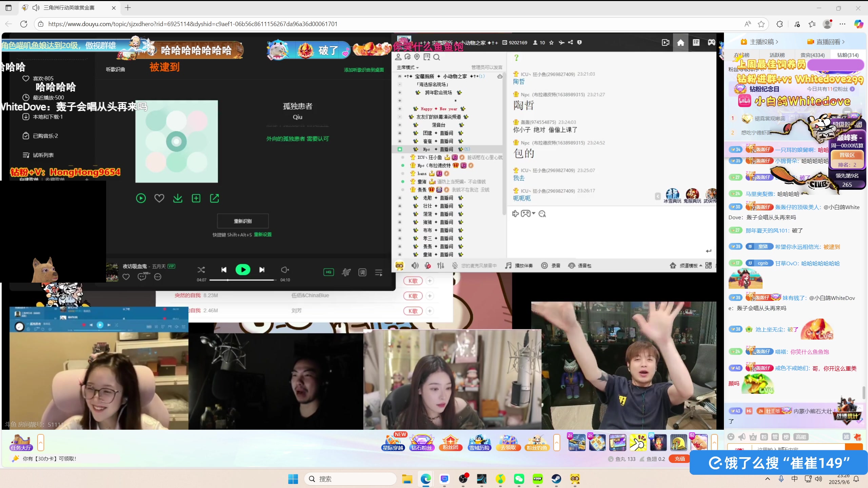Click 主播投稿 link
This screenshot has width=868, height=488.
759,42
